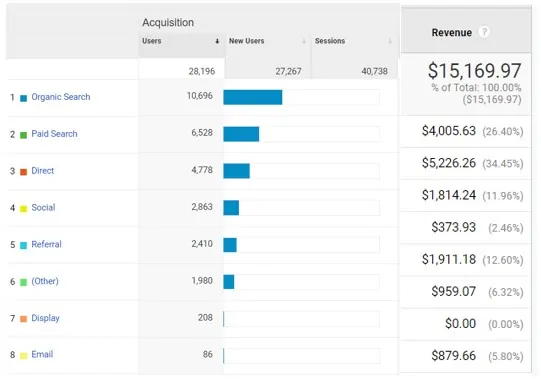Image resolution: width=541 pixels, height=379 pixels.
Task: Click the yellow Social color square
Action: click(23, 208)
